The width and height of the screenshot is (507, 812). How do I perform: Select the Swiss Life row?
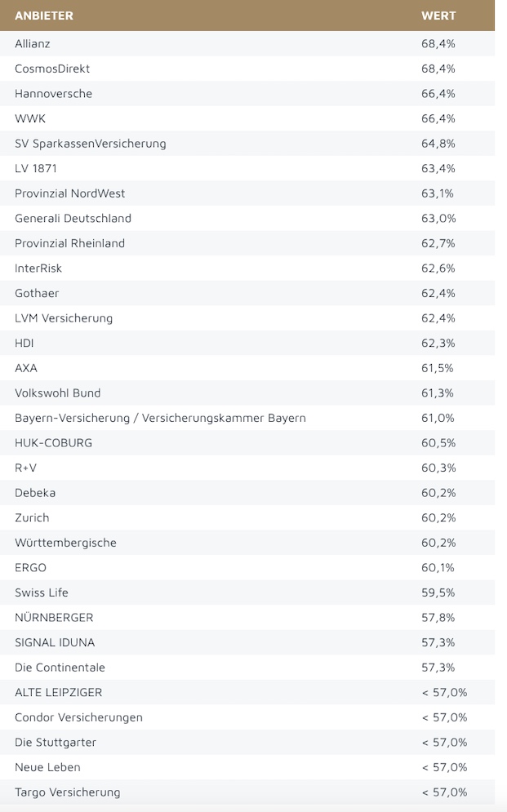pyautogui.click(x=42, y=592)
